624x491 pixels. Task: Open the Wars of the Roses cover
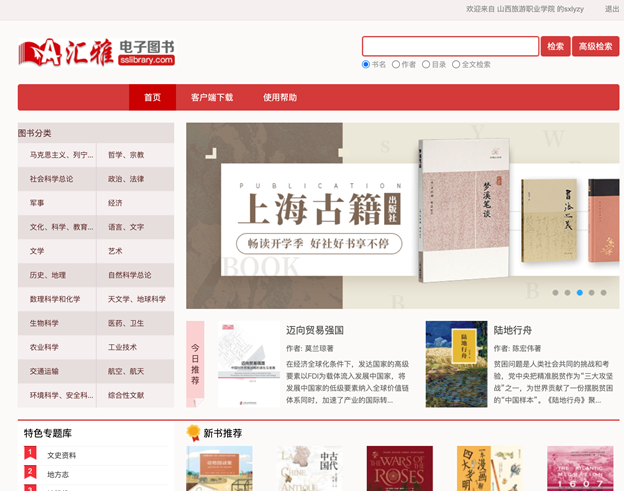(400, 468)
